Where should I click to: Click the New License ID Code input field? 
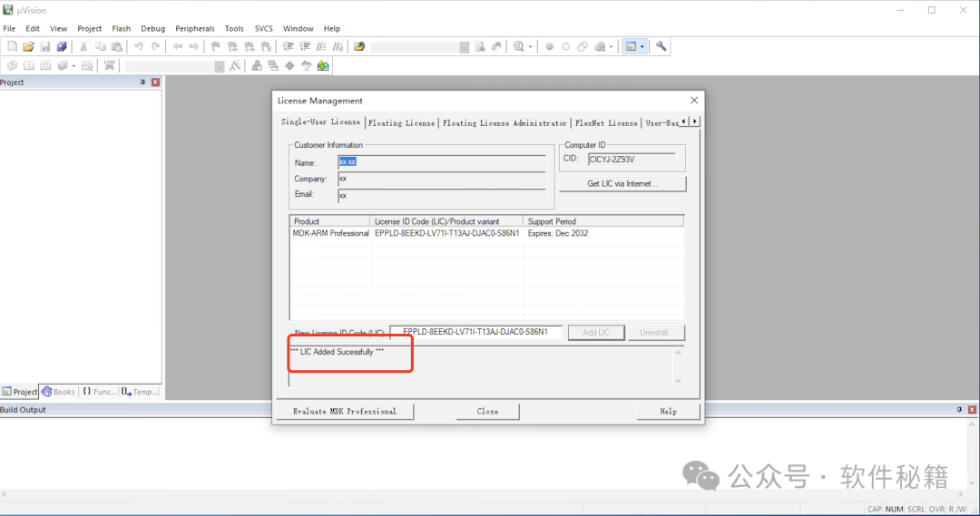[x=475, y=332]
